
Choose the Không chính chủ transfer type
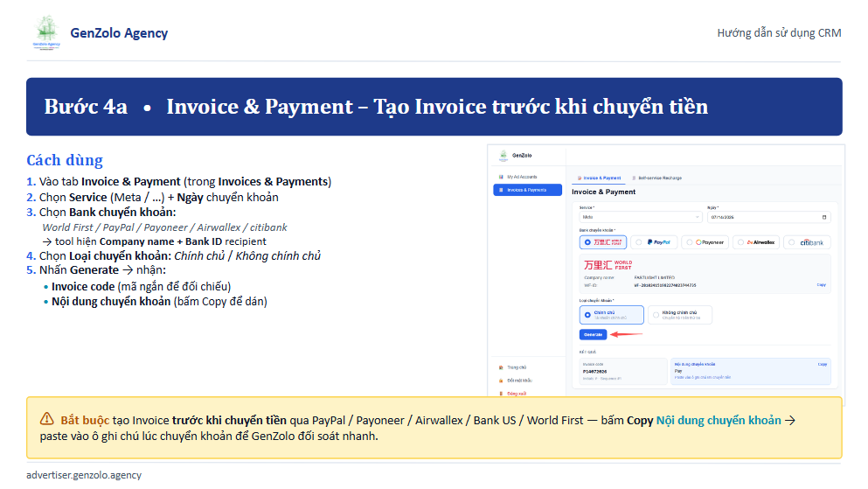(680, 315)
